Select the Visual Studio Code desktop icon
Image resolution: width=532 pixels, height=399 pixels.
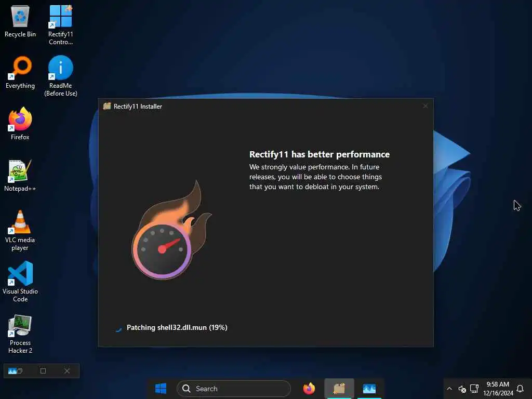coord(20,282)
